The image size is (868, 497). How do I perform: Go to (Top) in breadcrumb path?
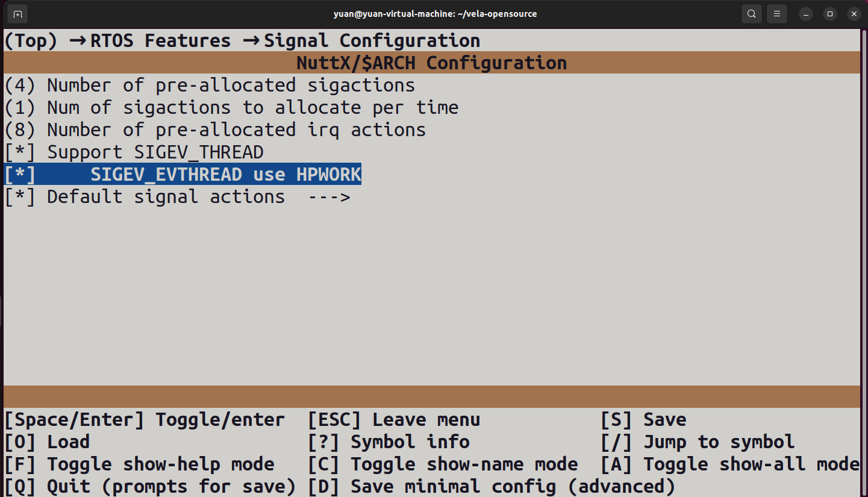[31, 41]
